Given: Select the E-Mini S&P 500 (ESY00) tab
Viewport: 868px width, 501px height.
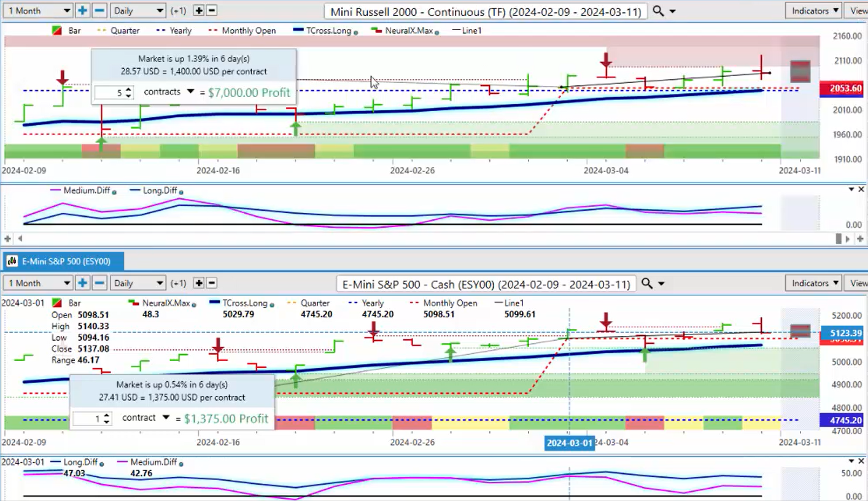Looking at the screenshot, I should pyautogui.click(x=63, y=261).
